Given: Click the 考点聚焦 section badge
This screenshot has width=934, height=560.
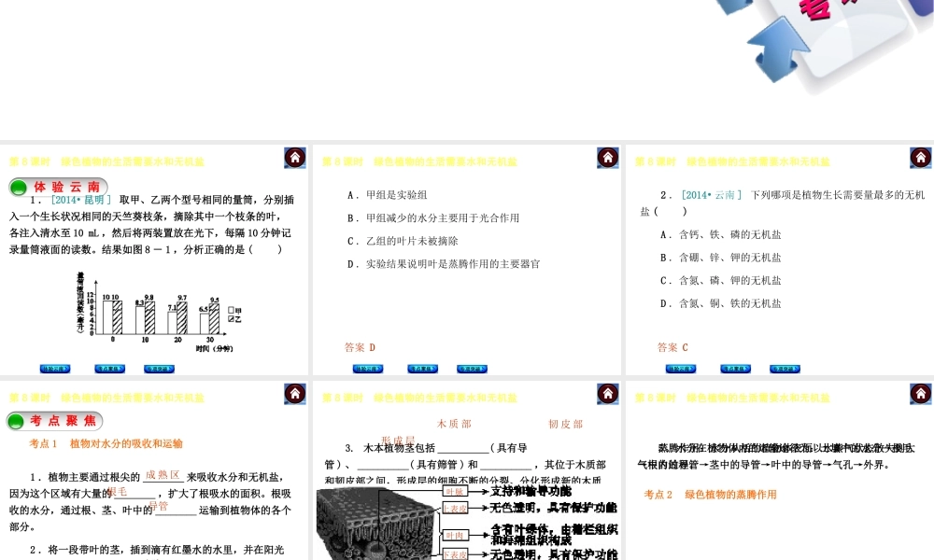Looking at the screenshot, I should 55,421.
